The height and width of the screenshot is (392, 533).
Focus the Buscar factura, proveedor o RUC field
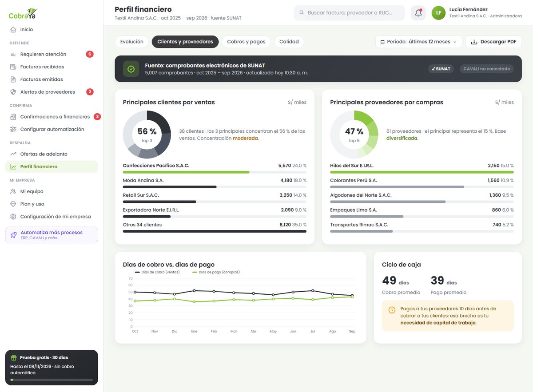[350, 13]
